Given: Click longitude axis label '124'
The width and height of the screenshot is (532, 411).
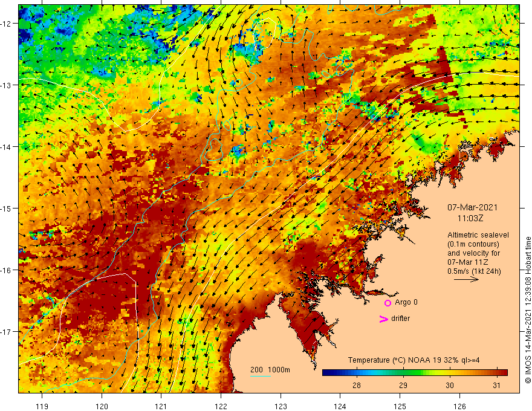Looking at the screenshot, I should coord(340,406).
